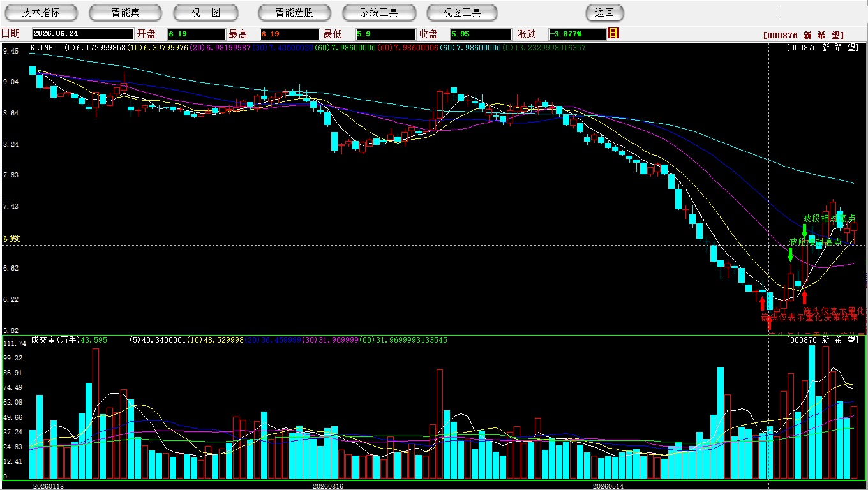Click the date field showing 2026.06.24

83,34
